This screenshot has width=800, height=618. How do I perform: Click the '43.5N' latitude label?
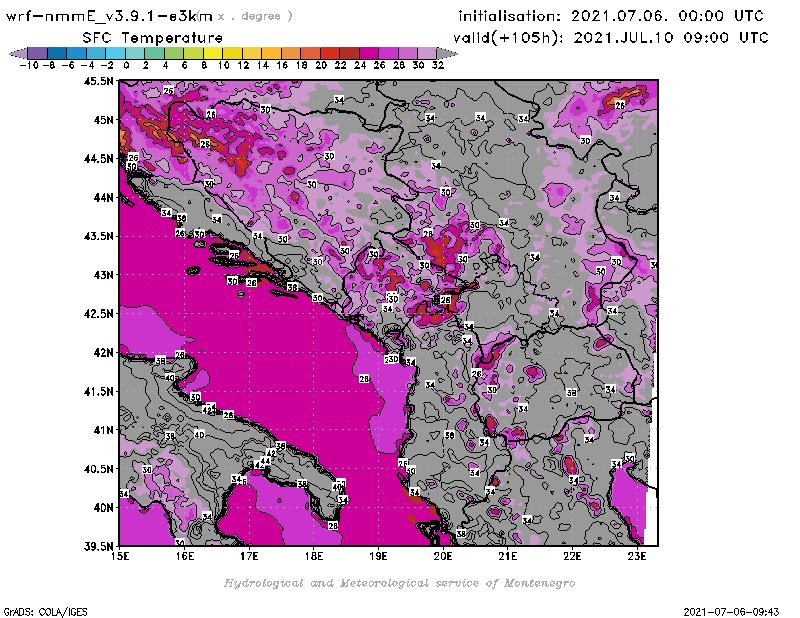(98, 236)
